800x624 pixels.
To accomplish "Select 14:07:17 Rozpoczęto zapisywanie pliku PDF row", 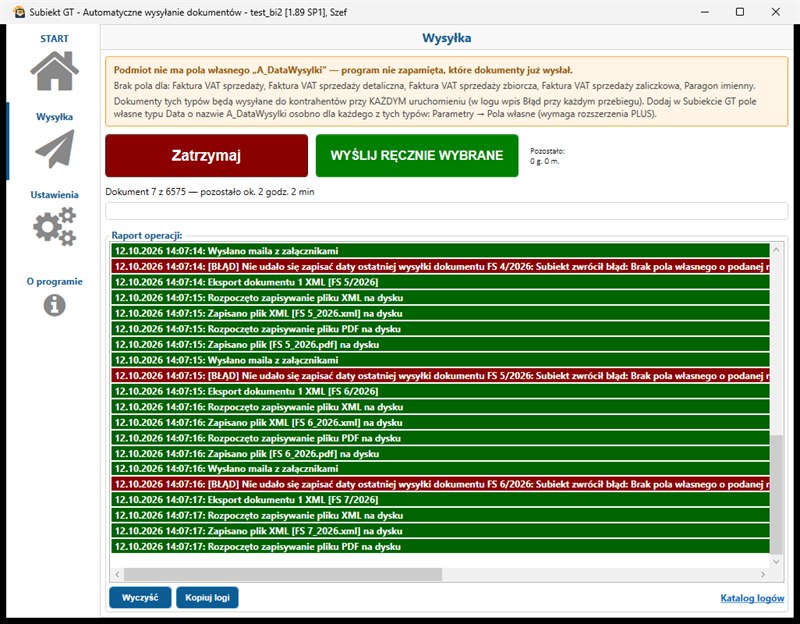I will (440, 546).
